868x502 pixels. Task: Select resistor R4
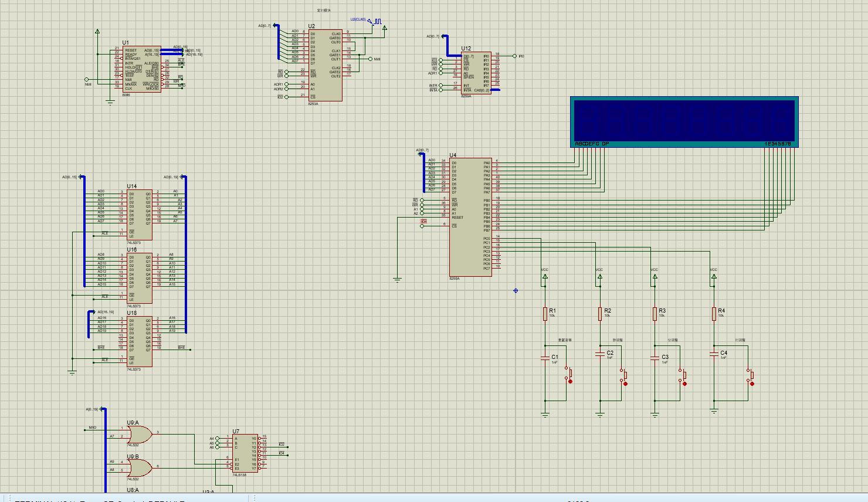[714, 314]
